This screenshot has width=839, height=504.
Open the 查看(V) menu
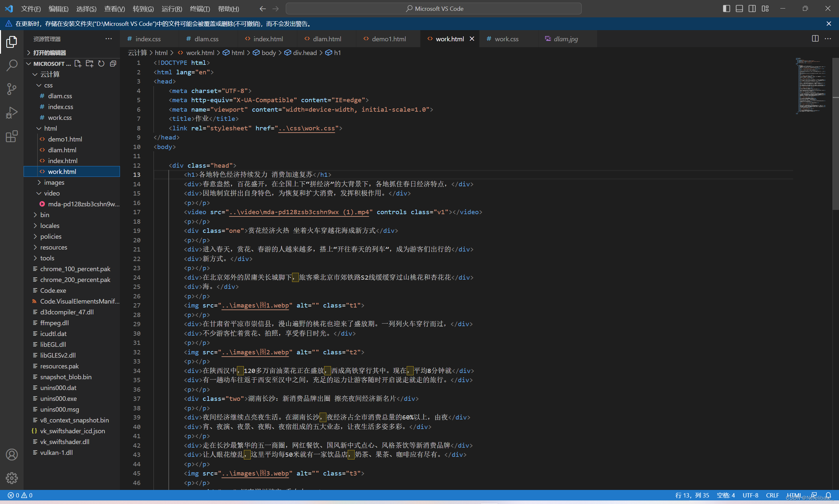tap(114, 9)
